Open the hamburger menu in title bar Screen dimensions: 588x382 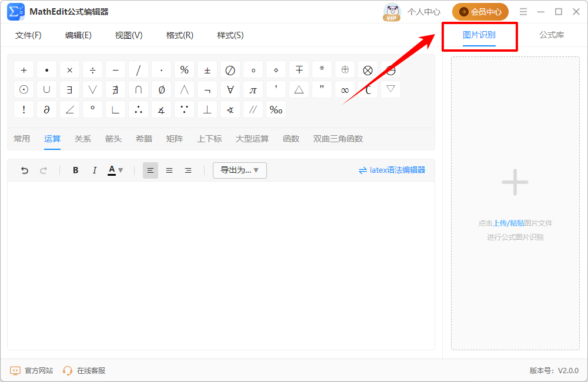(x=523, y=12)
